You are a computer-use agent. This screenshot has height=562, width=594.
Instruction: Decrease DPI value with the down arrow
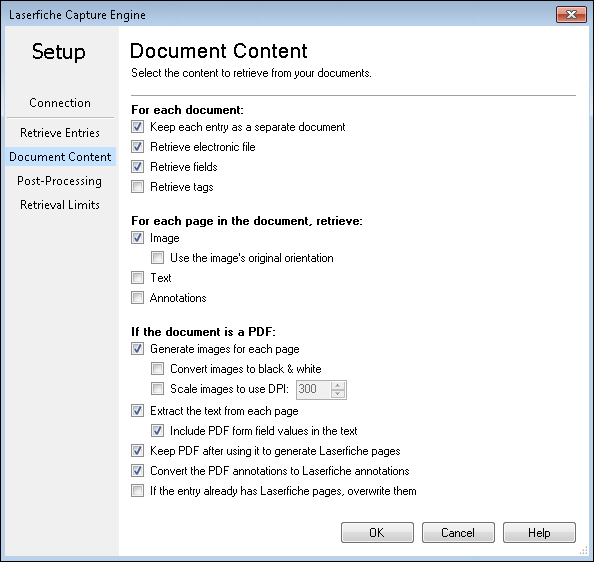(338, 394)
